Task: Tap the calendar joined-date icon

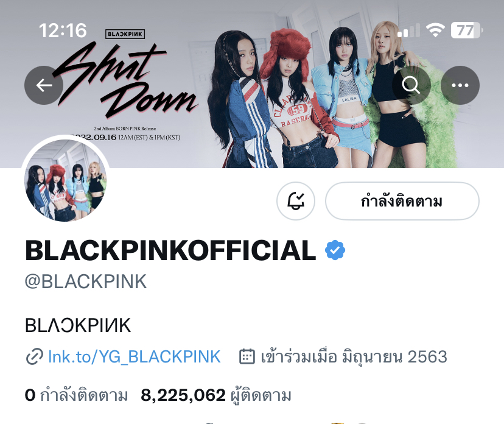Action: tap(247, 356)
